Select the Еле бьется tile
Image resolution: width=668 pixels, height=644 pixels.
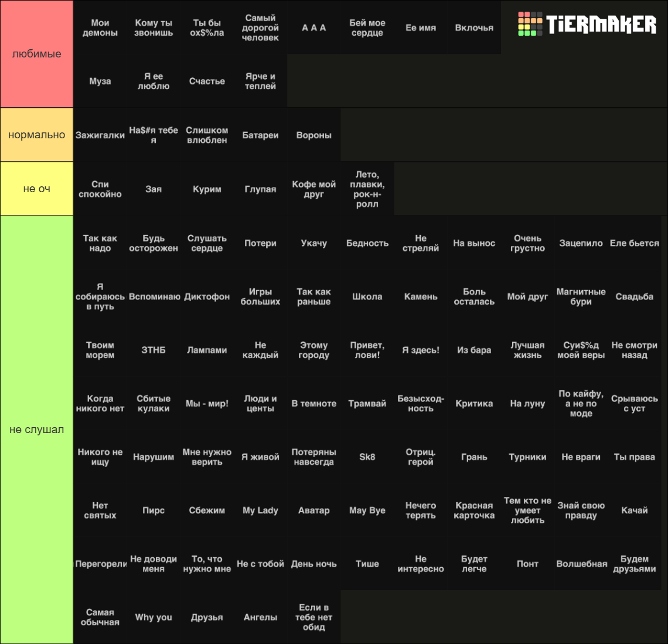pos(635,243)
